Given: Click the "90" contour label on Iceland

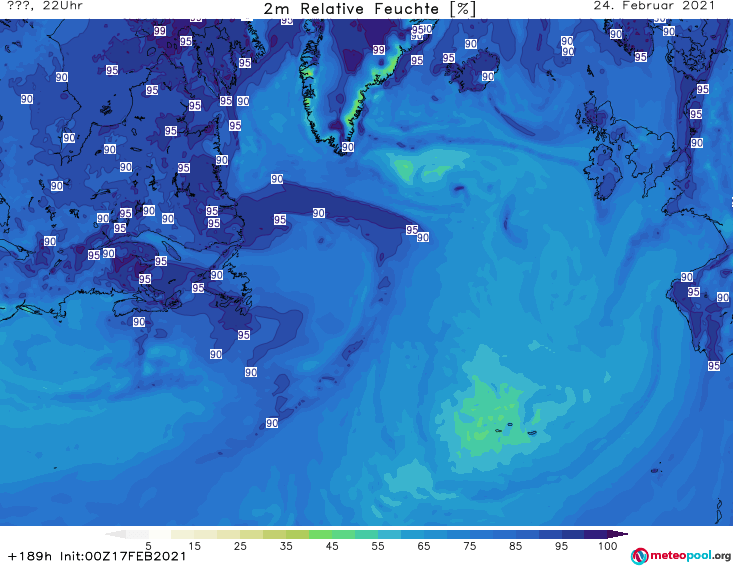Looking at the screenshot, I should click(488, 76).
